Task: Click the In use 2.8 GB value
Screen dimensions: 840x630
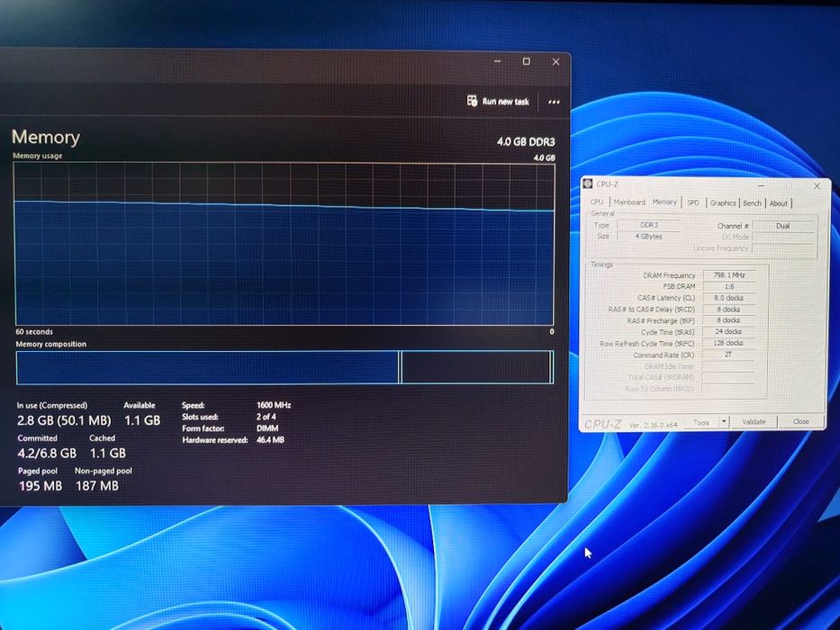Action: pyautogui.click(x=64, y=420)
